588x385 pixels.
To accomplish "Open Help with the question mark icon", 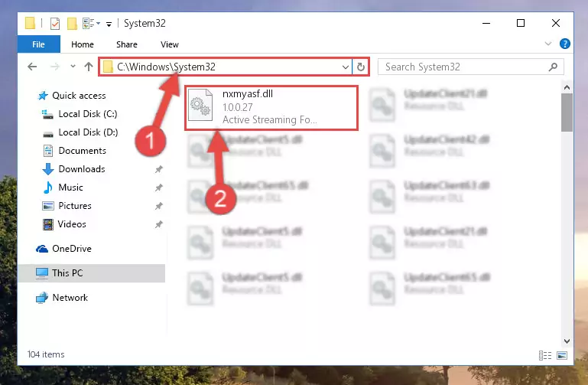I will (x=565, y=44).
